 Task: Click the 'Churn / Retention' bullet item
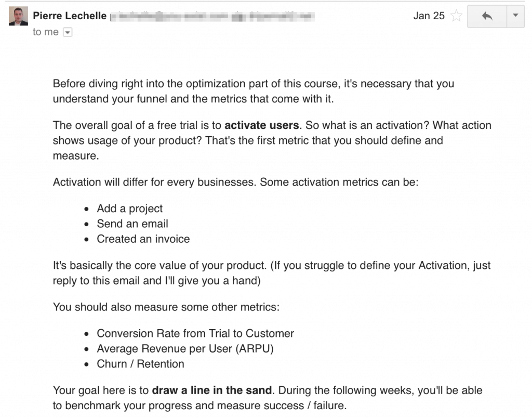point(140,364)
